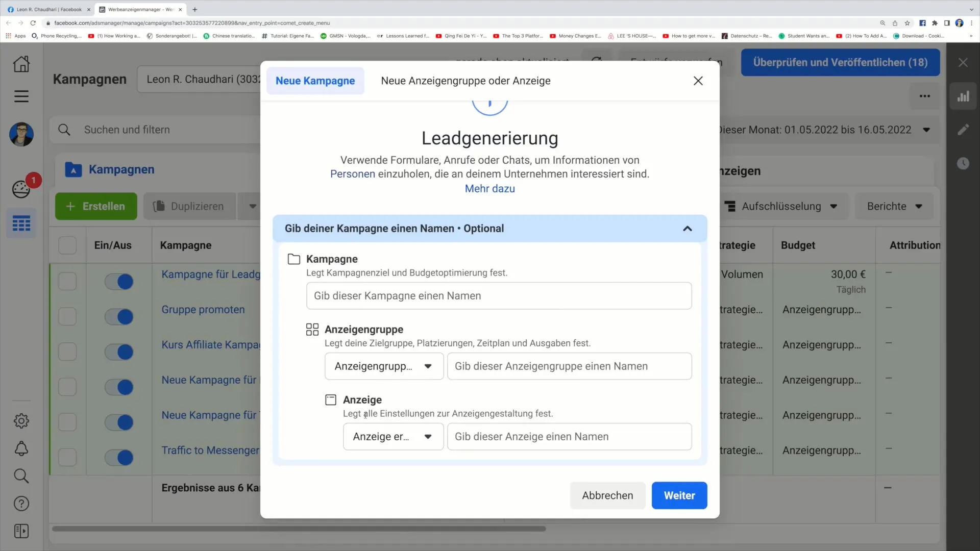Select the Neue Kampagne tab

click(x=315, y=81)
